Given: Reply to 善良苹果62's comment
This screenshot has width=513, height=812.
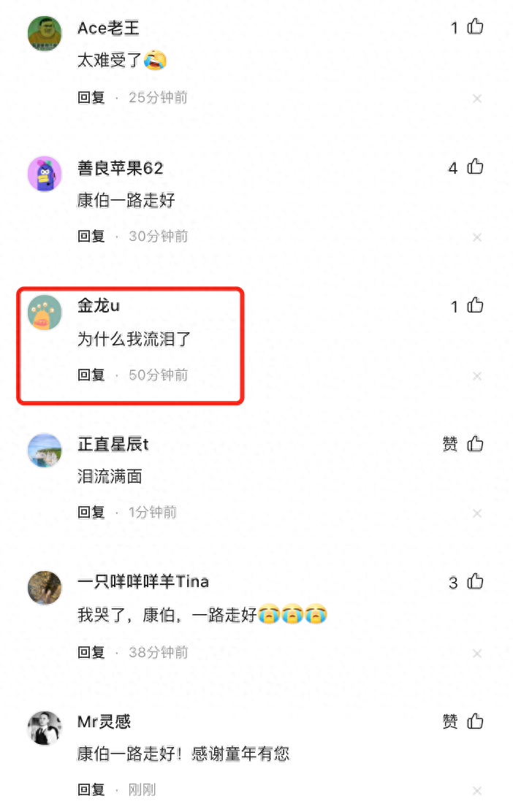Looking at the screenshot, I should 91,236.
